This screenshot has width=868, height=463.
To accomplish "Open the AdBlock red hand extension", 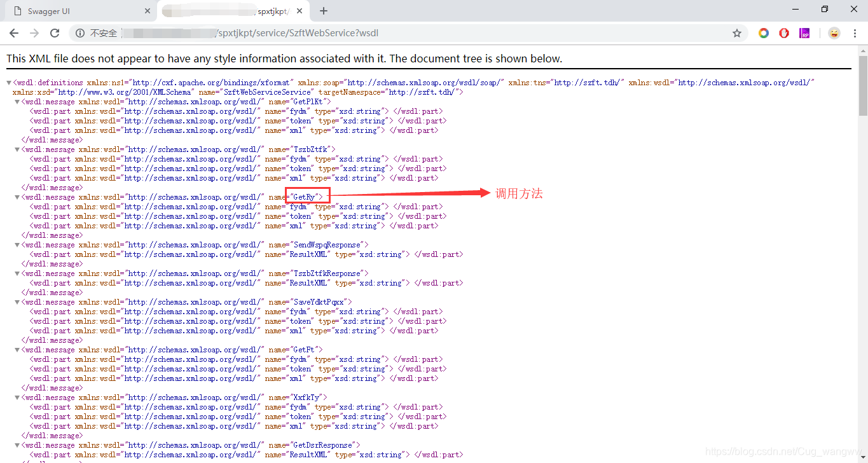I will coord(784,33).
